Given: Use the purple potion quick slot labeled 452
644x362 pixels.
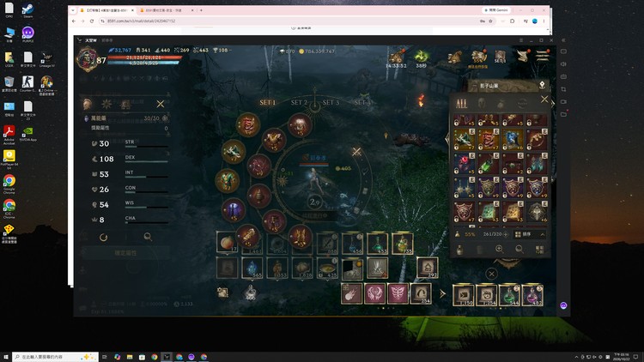Looking at the screenshot, I should (x=532, y=295).
